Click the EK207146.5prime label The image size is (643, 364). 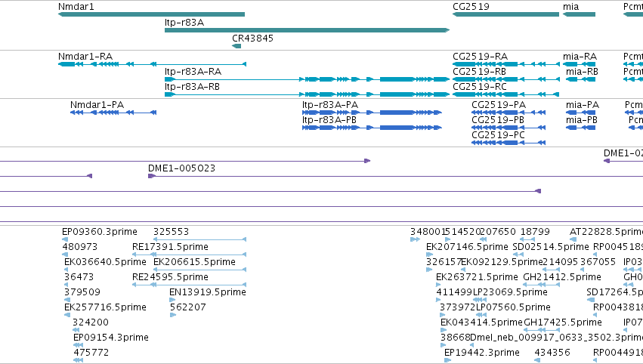tap(468, 247)
